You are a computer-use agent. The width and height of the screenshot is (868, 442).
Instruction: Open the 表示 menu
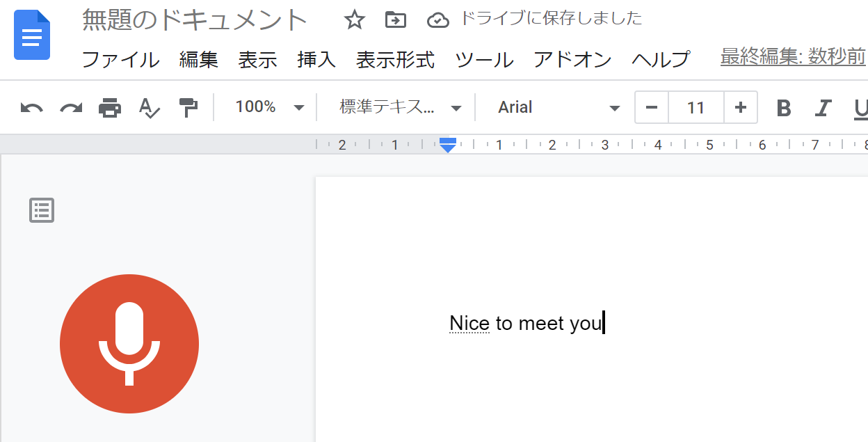(x=258, y=60)
